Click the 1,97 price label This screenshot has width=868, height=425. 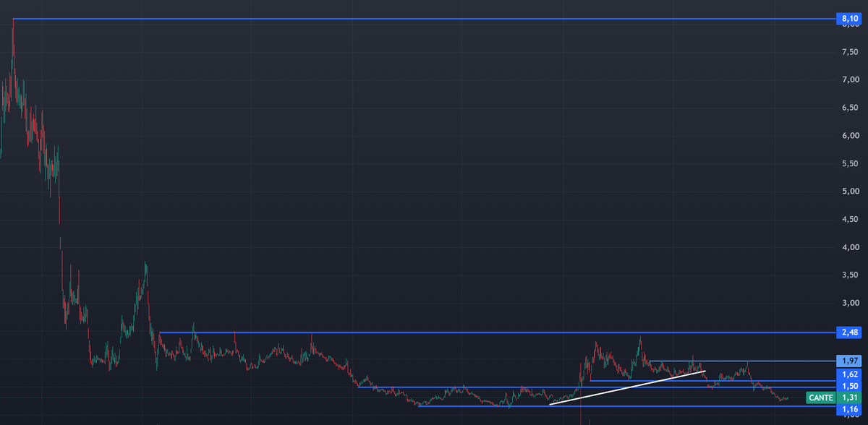click(x=849, y=361)
